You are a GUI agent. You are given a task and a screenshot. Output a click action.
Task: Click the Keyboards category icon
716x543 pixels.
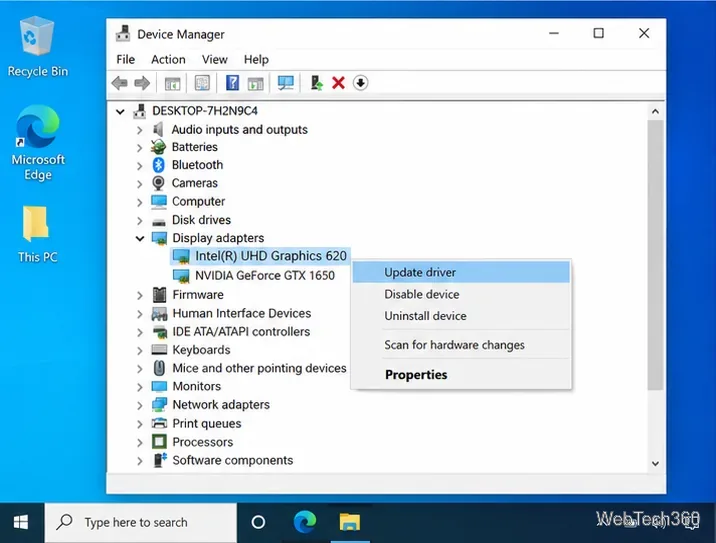click(x=159, y=350)
